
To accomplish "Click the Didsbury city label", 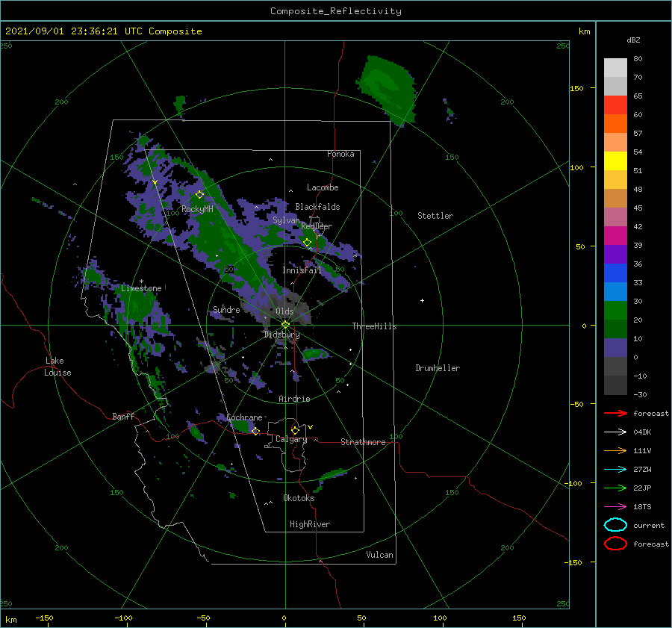I will tap(281, 335).
